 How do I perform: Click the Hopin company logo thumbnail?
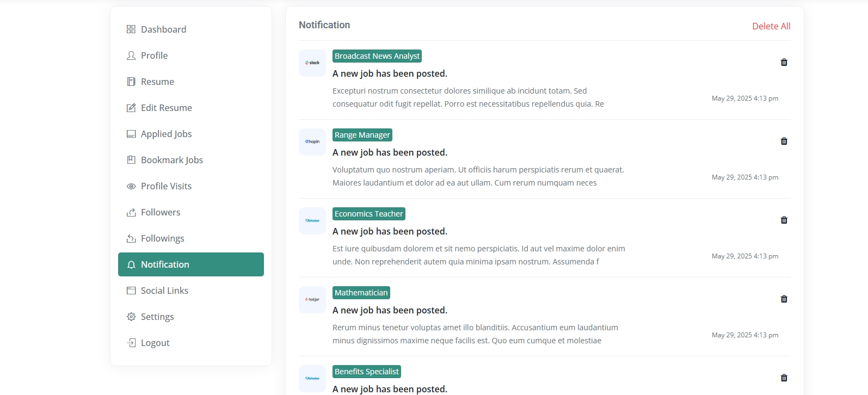click(x=312, y=142)
